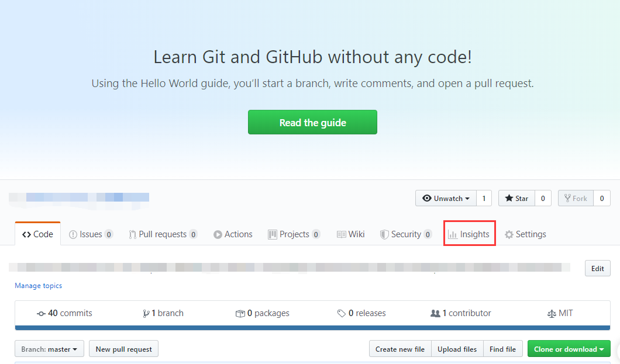Open the Actions workflows section
Image resolution: width=620 pixels, height=364 pixels.
(217, 234)
